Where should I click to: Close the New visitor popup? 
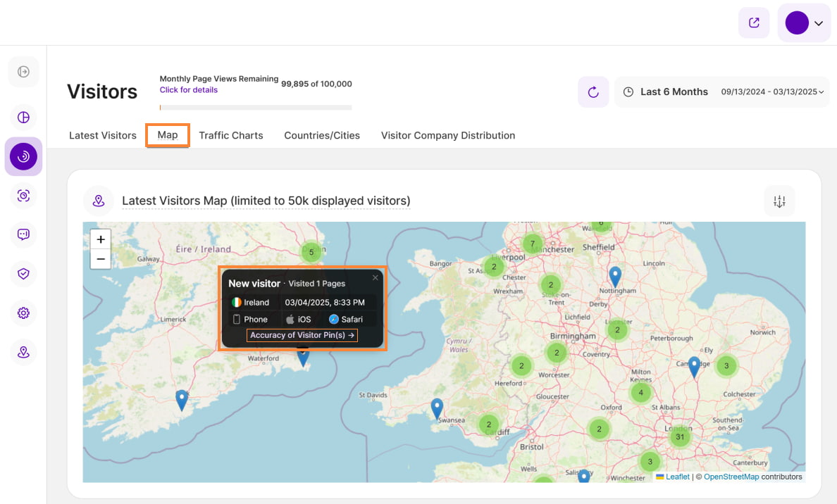(376, 277)
